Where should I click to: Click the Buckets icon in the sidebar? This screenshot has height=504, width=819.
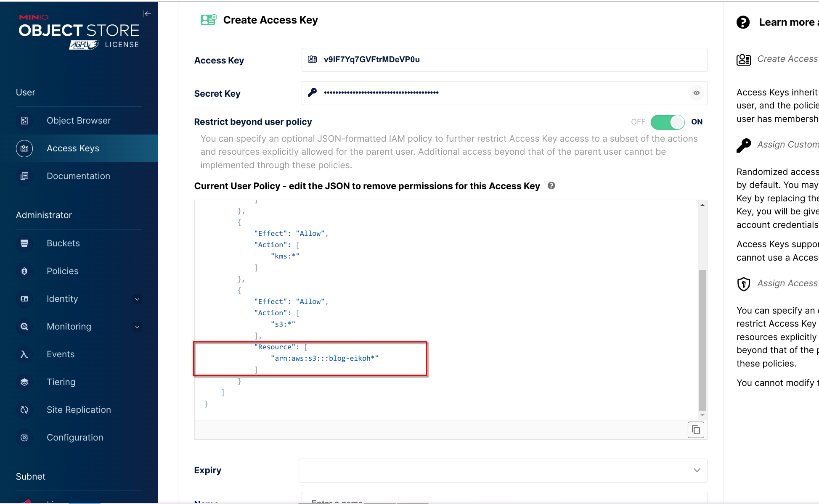pyautogui.click(x=24, y=243)
